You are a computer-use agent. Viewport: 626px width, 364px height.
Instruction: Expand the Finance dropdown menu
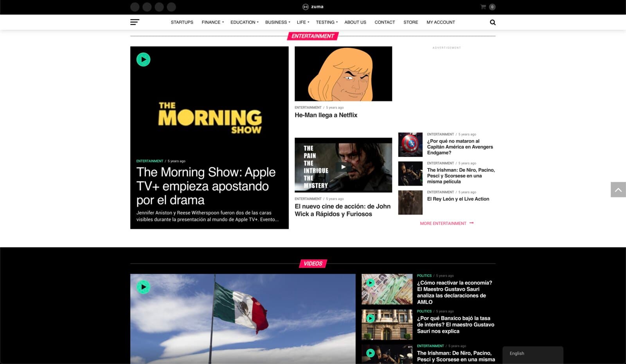point(212,22)
